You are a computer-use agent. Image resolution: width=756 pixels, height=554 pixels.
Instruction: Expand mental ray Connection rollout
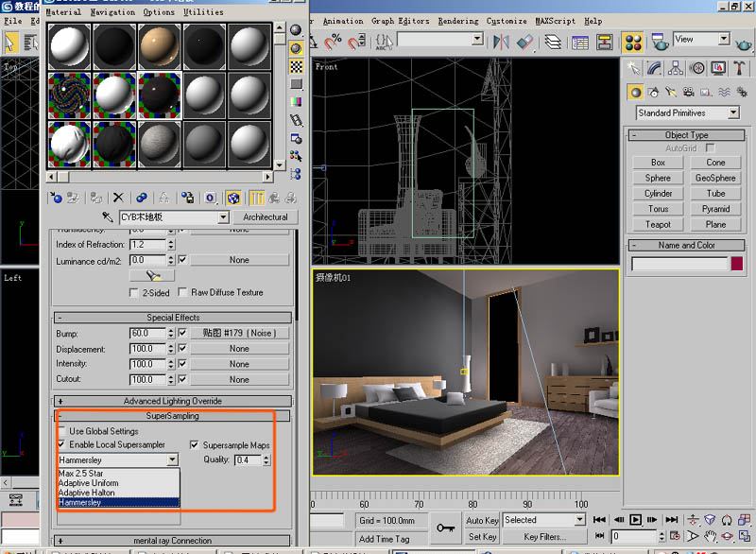[x=173, y=541]
